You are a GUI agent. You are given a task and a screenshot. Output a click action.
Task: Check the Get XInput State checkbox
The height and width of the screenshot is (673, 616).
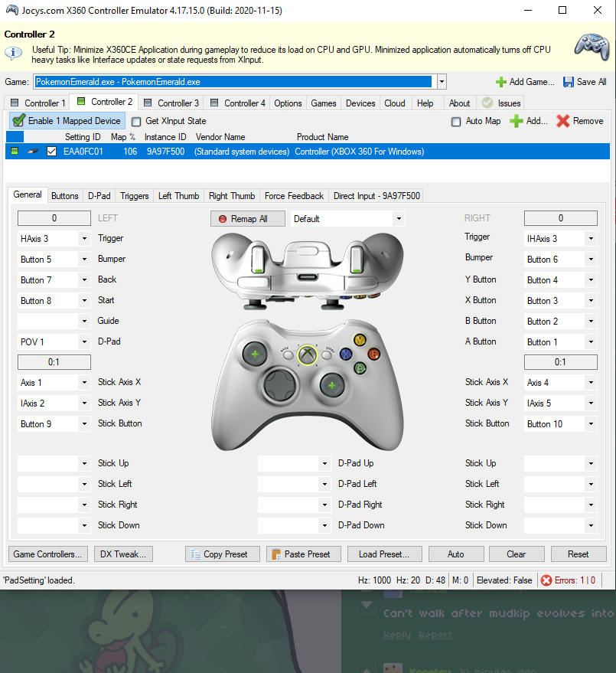pos(136,122)
